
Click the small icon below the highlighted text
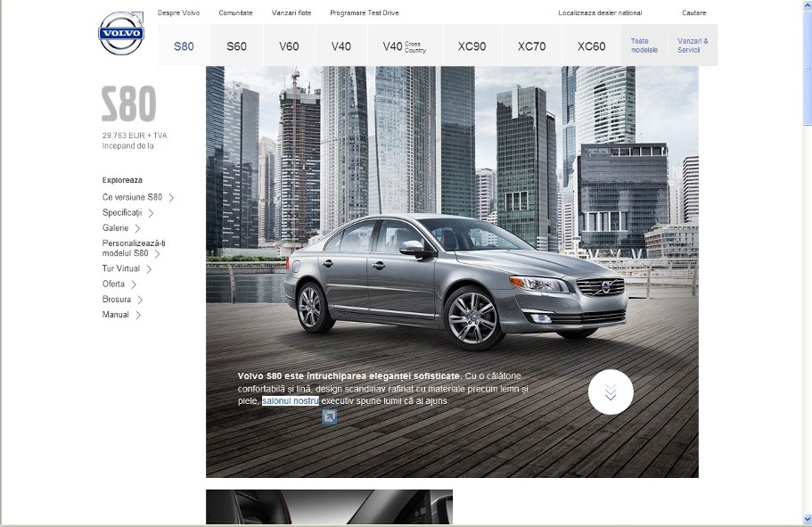[330, 416]
